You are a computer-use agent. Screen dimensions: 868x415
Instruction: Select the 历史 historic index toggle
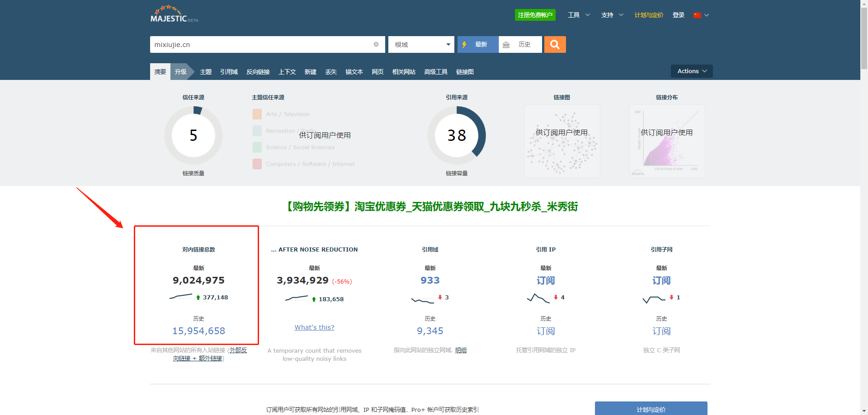(x=520, y=45)
